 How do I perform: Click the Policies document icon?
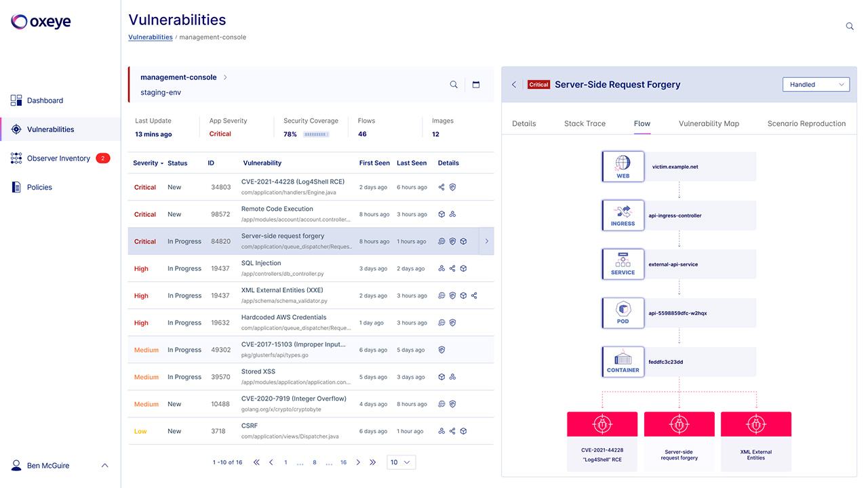16,187
